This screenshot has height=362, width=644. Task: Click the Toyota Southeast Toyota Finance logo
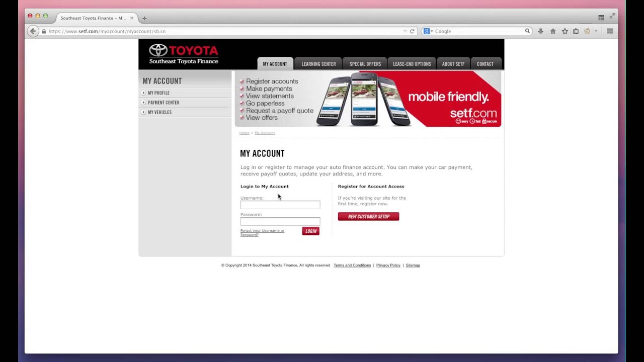(x=184, y=54)
